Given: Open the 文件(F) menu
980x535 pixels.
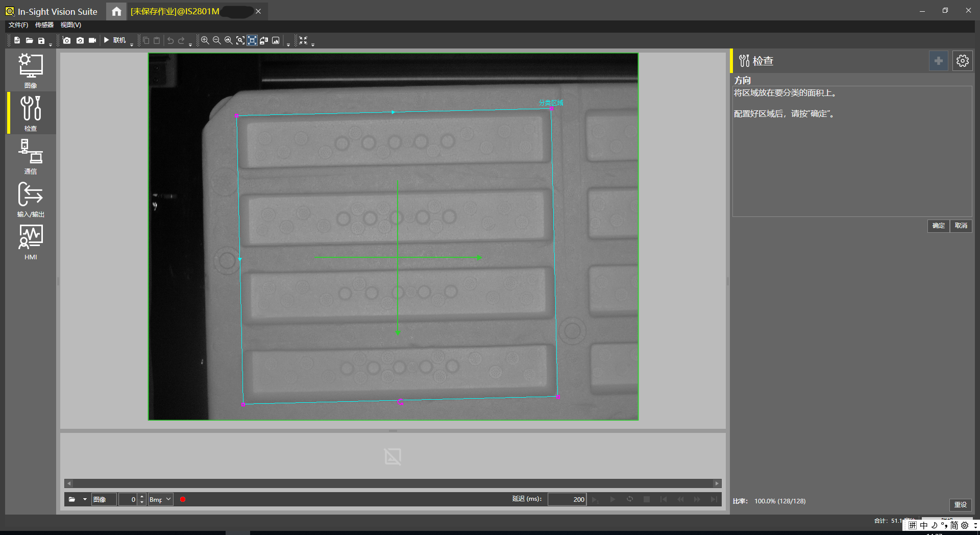Looking at the screenshot, I should coord(18,25).
